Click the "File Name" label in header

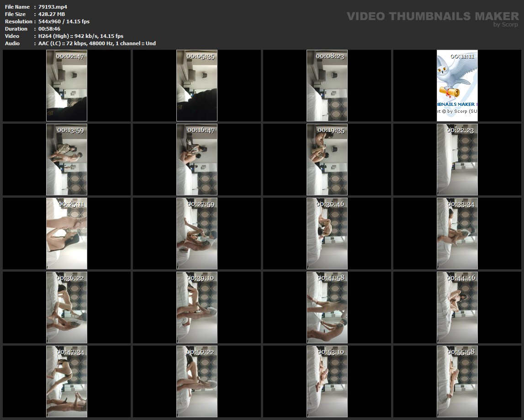pyautogui.click(x=17, y=7)
